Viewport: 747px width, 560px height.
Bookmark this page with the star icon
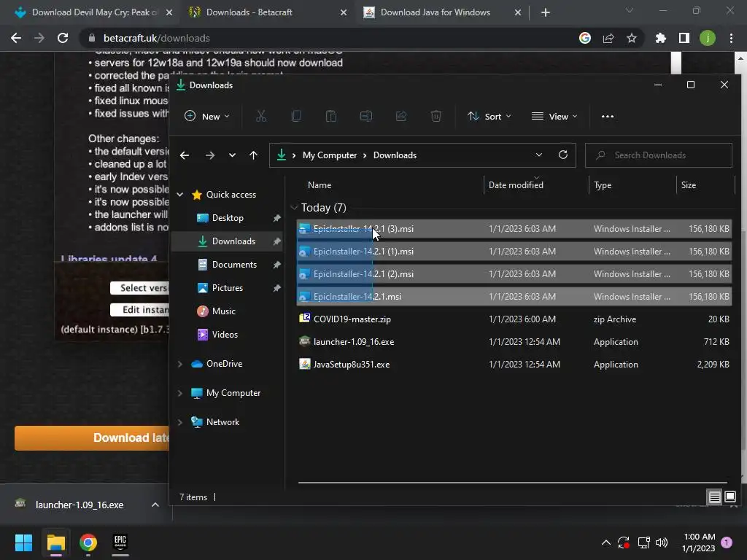[632, 38]
